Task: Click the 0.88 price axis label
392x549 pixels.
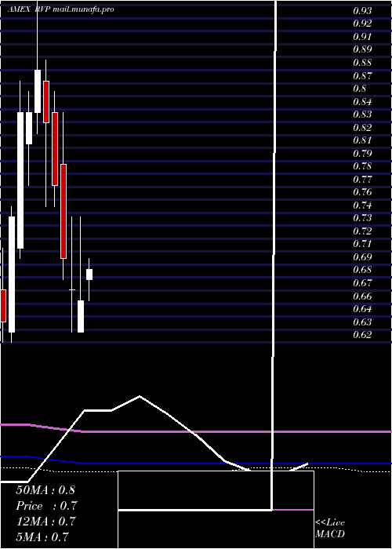Action: tap(362, 63)
